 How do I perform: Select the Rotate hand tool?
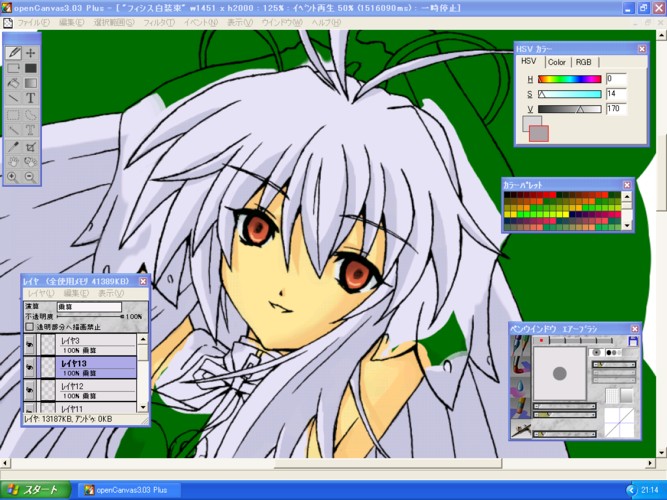[30, 162]
